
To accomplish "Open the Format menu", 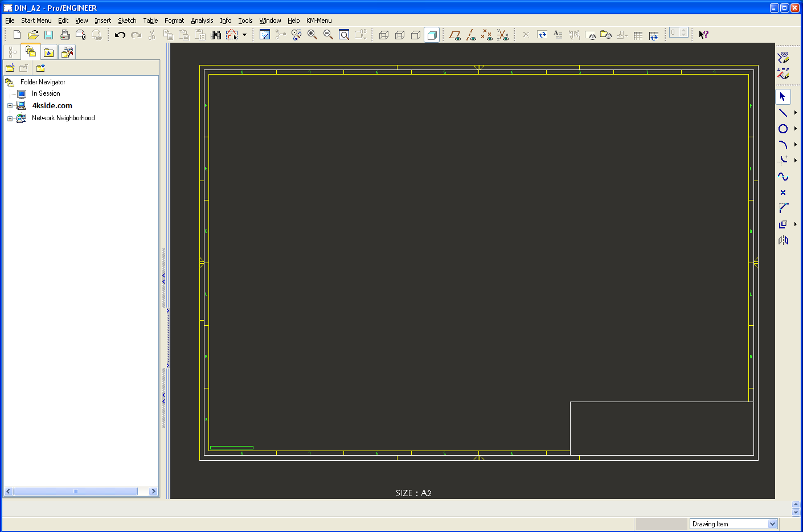I will pos(174,21).
